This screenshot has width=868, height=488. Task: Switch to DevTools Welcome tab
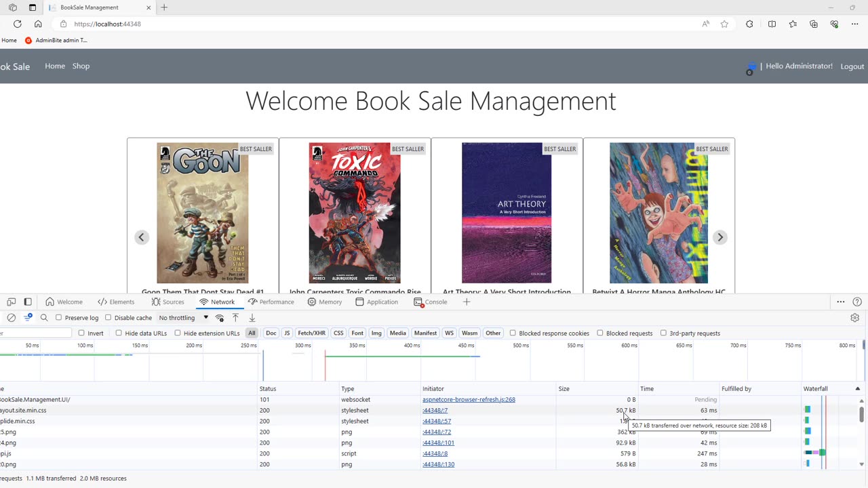[64, 302]
